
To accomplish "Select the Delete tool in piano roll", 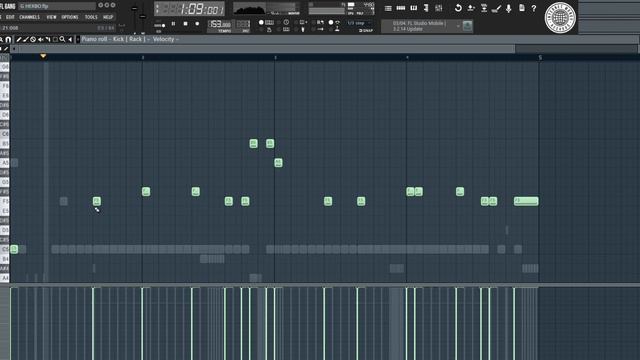I will point(33,40).
